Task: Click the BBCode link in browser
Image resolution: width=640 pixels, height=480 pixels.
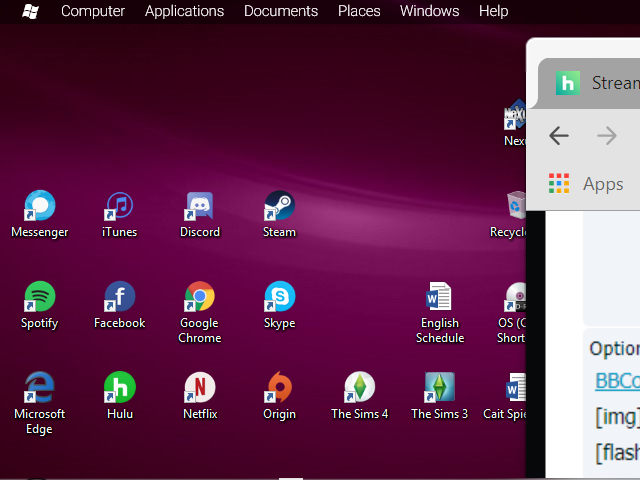Action: tap(617, 380)
